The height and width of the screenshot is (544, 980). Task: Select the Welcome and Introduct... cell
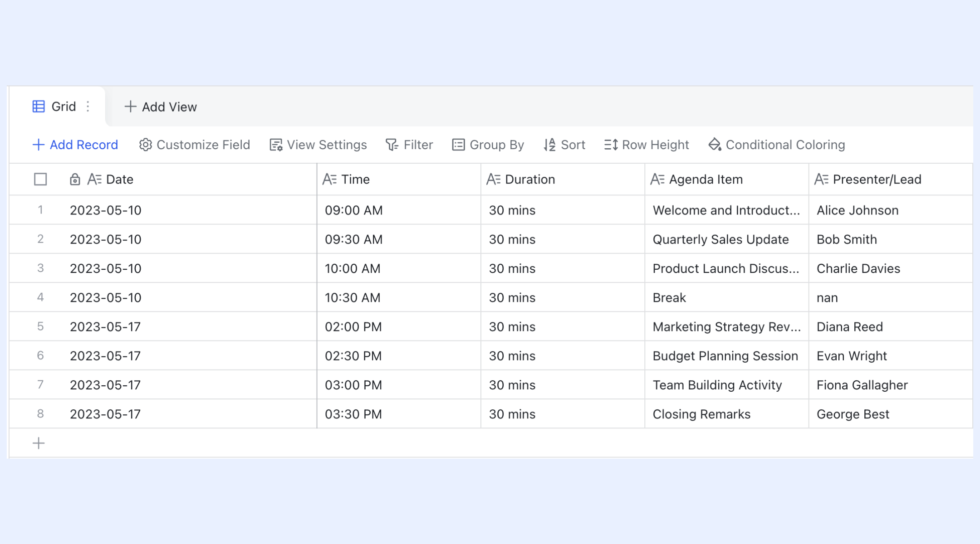(727, 210)
